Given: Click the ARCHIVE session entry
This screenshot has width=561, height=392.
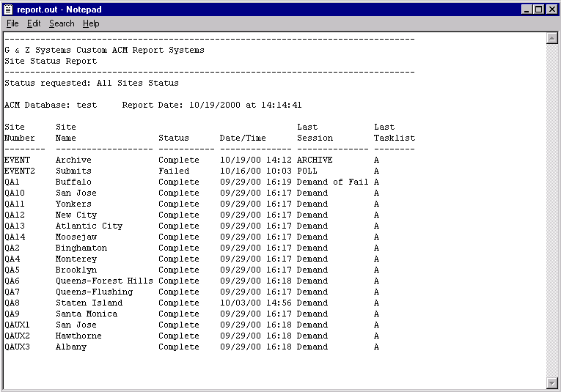Looking at the screenshot, I should (x=315, y=160).
